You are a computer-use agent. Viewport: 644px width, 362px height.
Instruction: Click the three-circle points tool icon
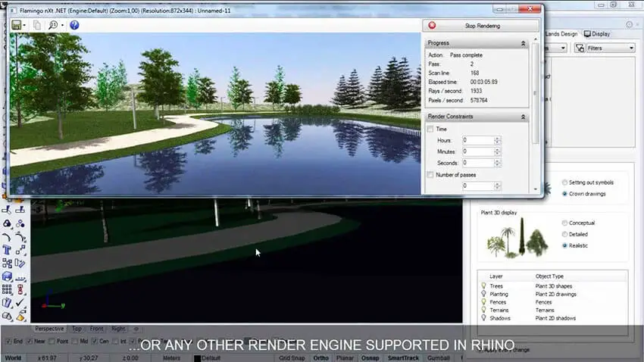[x=20, y=223]
